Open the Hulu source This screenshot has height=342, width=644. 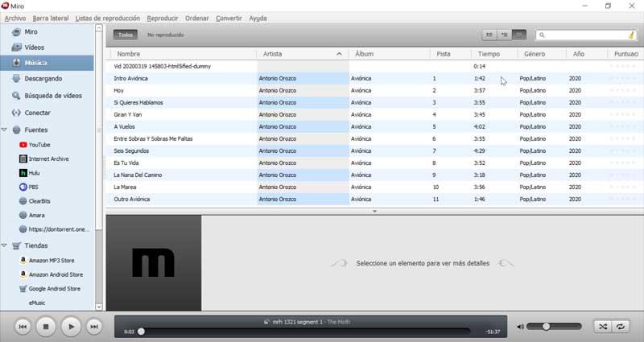(x=34, y=173)
